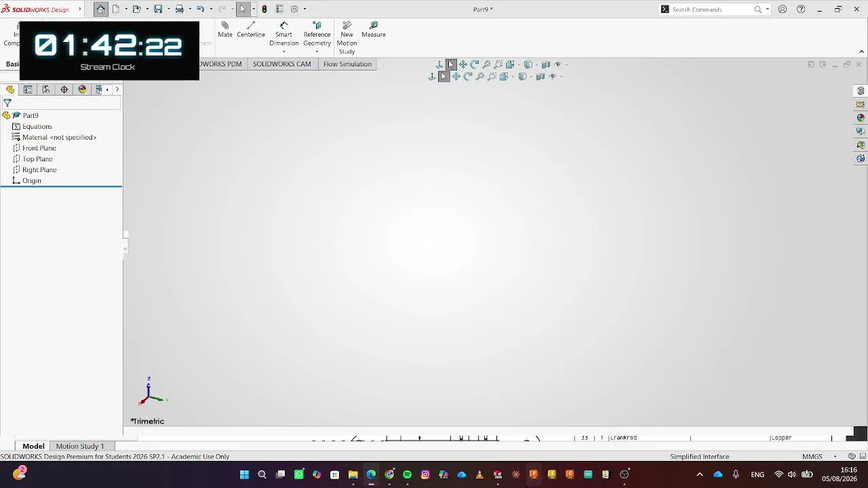Image resolution: width=868 pixels, height=488 pixels.
Task: Expand Reference Geometry dropdown arrow
Action: coord(317,52)
